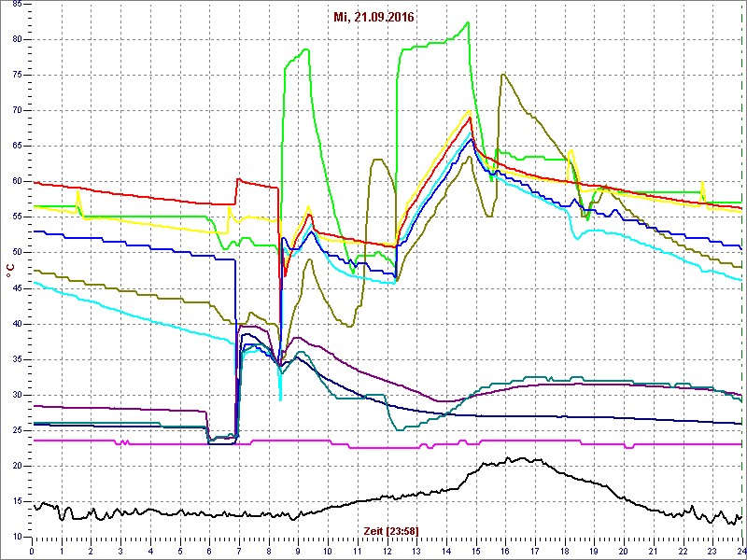The width and height of the screenshot is (747, 560).
Task: Select hour 0 on the time axis
Action: click(x=33, y=551)
